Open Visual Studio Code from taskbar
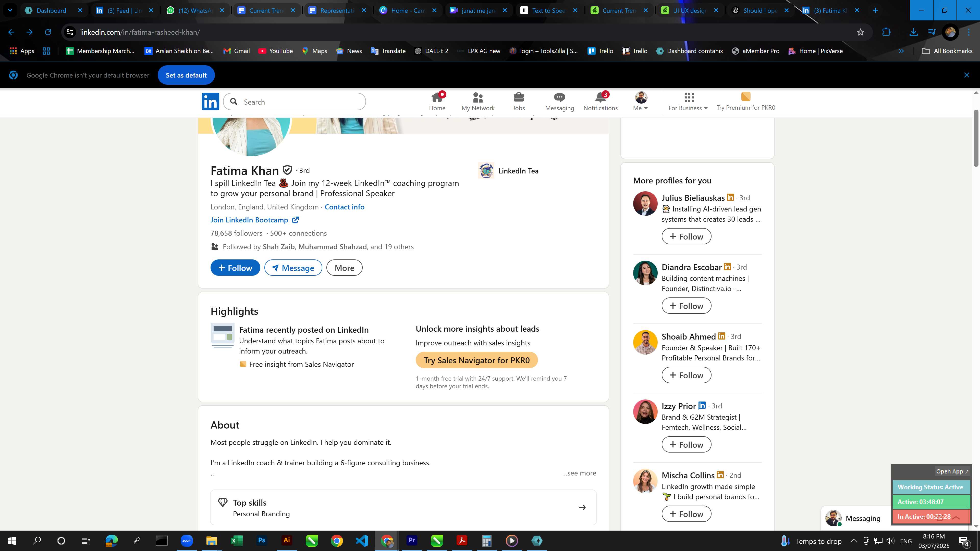The image size is (980, 551). [362, 540]
